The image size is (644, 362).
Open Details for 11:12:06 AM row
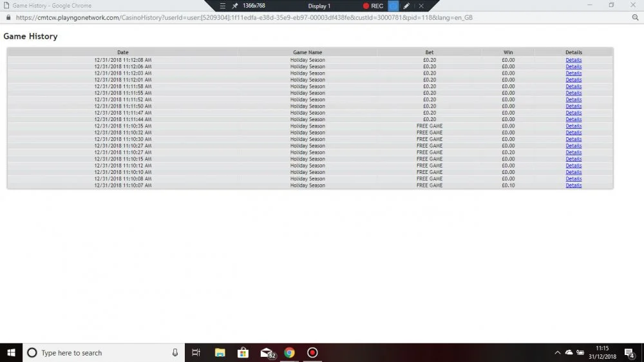pyautogui.click(x=573, y=66)
